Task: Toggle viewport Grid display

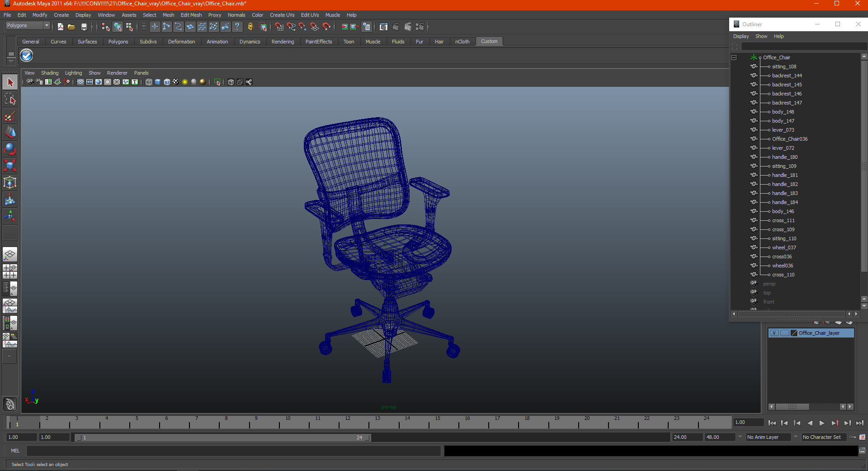Action: [x=80, y=82]
